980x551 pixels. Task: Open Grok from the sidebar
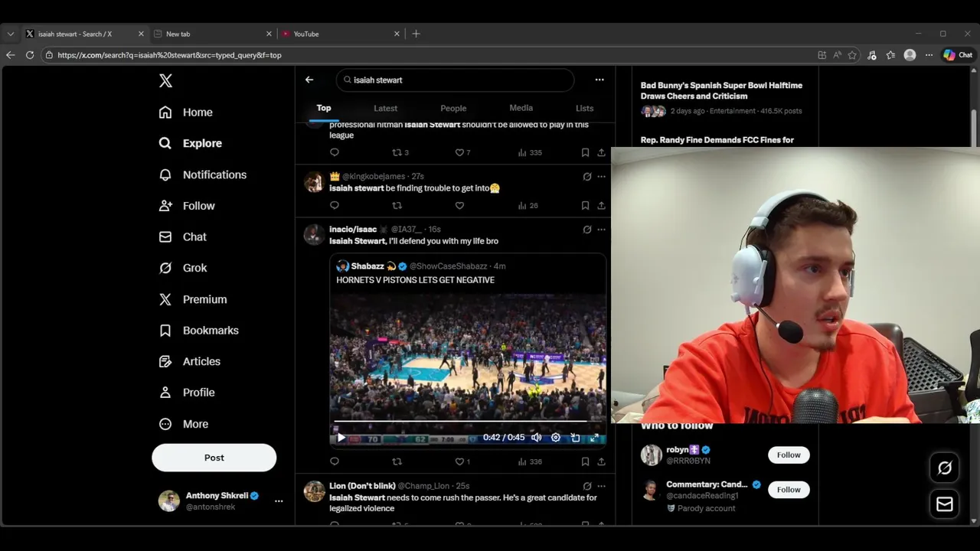click(x=183, y=268)
